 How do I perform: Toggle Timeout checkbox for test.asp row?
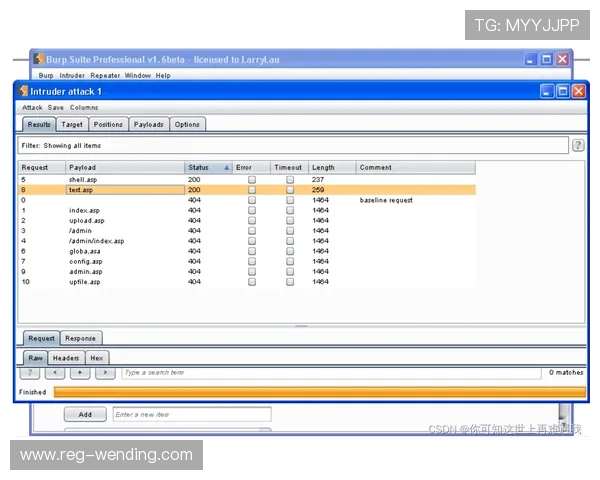(290, 190)
